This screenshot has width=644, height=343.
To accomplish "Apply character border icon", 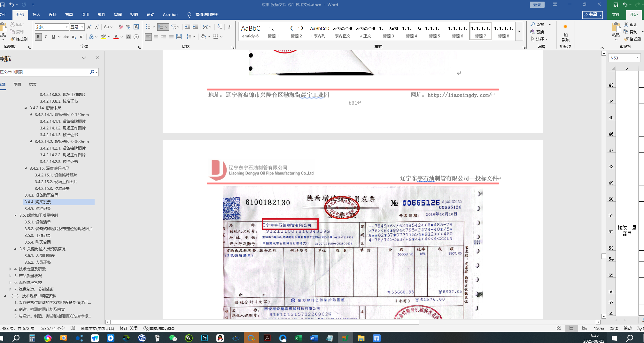I will (x=136, y=27).
